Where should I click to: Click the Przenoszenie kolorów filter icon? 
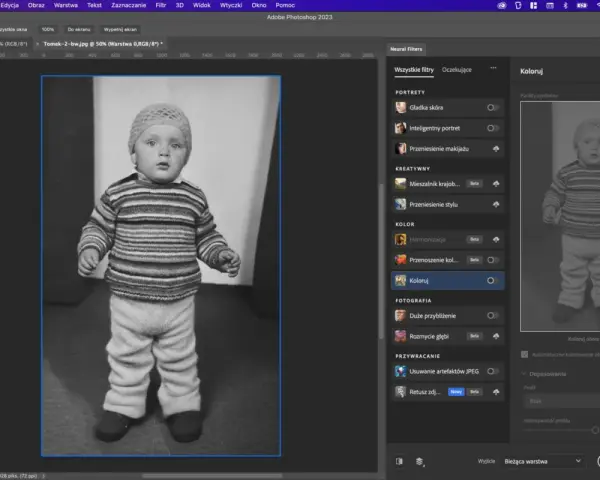400,260
